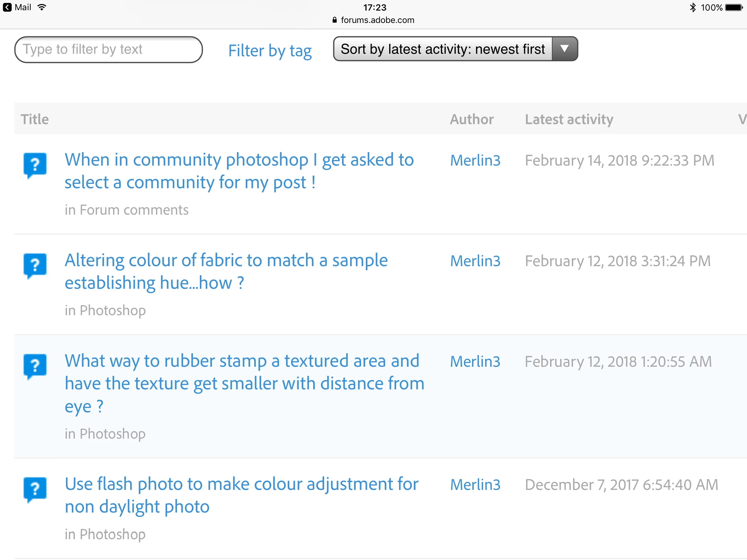Image resolution: width=747 pixels, height=560 pixels.
Task: Click question icon beside rubber stamp post
Action: [35, 366]
